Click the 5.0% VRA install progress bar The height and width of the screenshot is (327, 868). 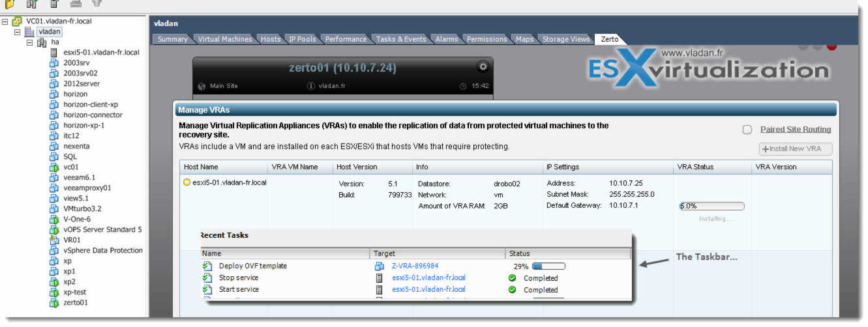click(712, 206)
